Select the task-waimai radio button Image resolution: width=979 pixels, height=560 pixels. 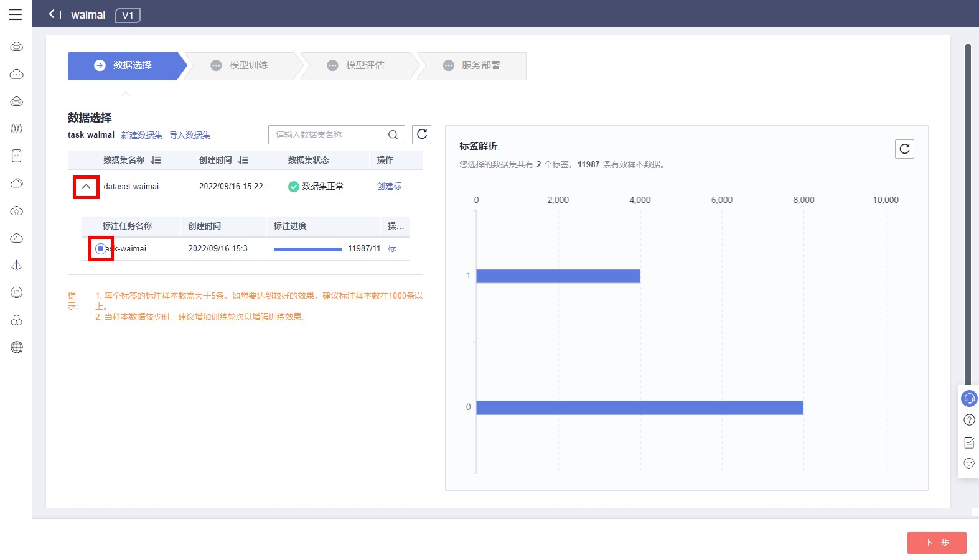[100, 249]
